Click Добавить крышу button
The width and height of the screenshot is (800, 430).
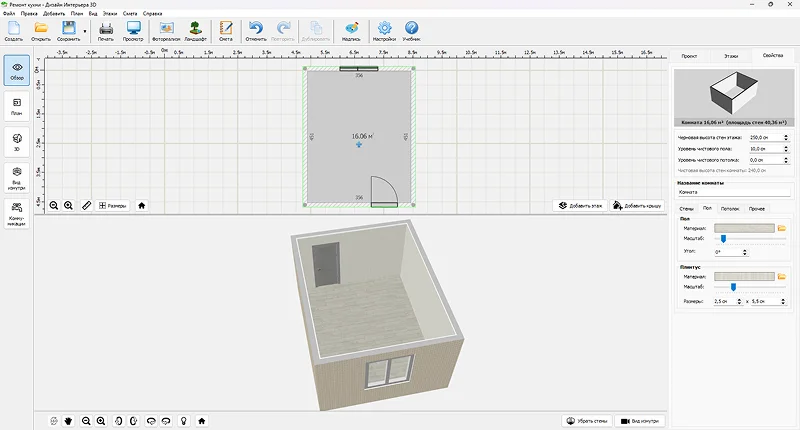click(637, 206)
